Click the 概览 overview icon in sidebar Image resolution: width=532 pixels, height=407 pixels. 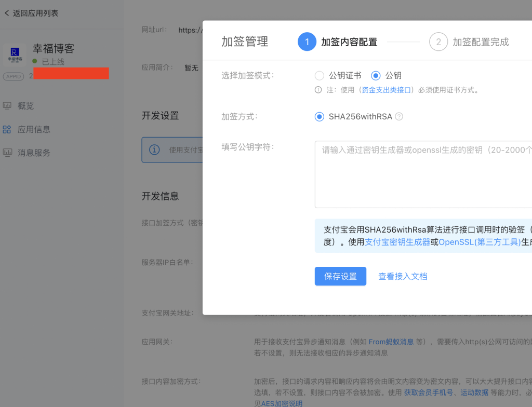7,106
